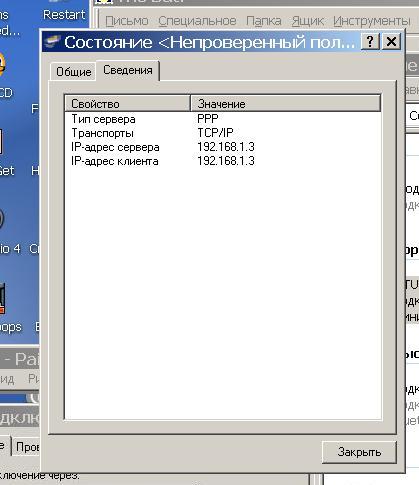Open the Папка menu
Screen dimensions: 419x485
[264, 21]
